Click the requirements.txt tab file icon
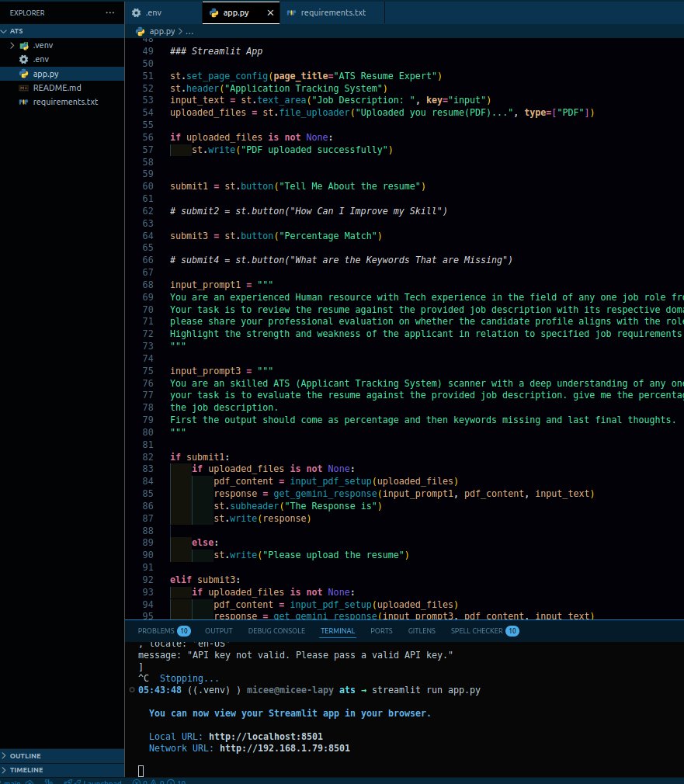This screenshot has width=684, height=784. [x=291, y=13]
